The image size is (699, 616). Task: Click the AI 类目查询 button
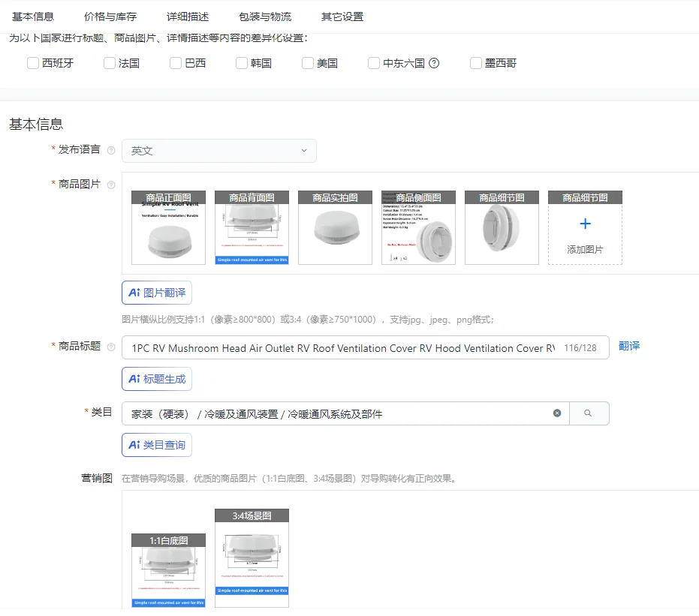157,445
